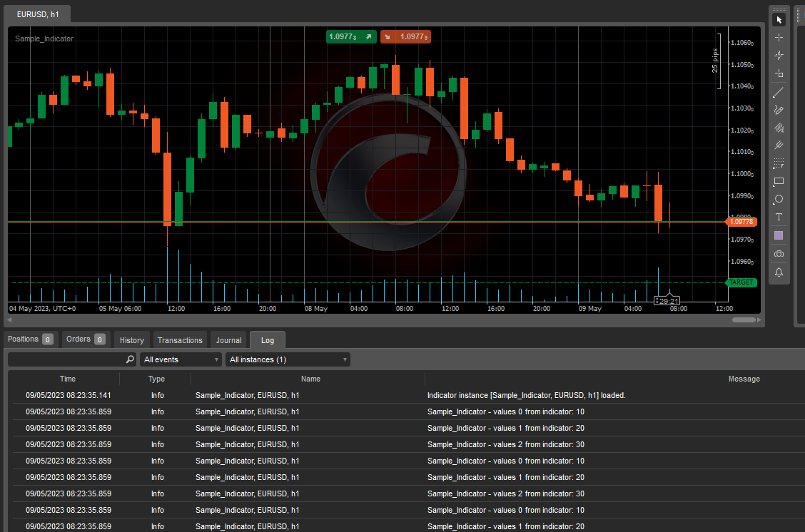Click the 25 pips scale indicator

click(715, 61)
